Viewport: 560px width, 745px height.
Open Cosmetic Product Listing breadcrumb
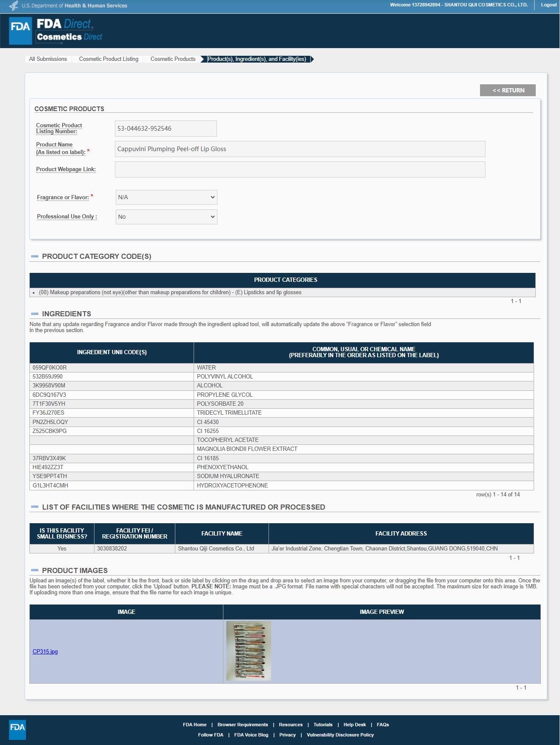pyautogui.click(x=109, y=59)
